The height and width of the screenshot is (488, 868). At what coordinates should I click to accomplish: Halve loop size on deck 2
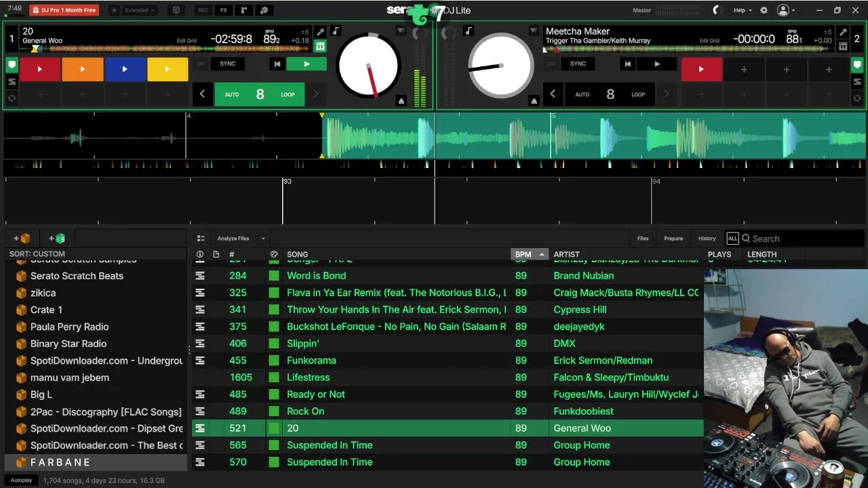click(x=553, y=94)
